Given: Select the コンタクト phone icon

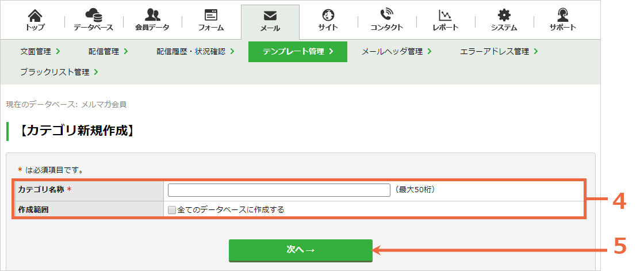Looking at the screenshot, I should coord(386,15).
